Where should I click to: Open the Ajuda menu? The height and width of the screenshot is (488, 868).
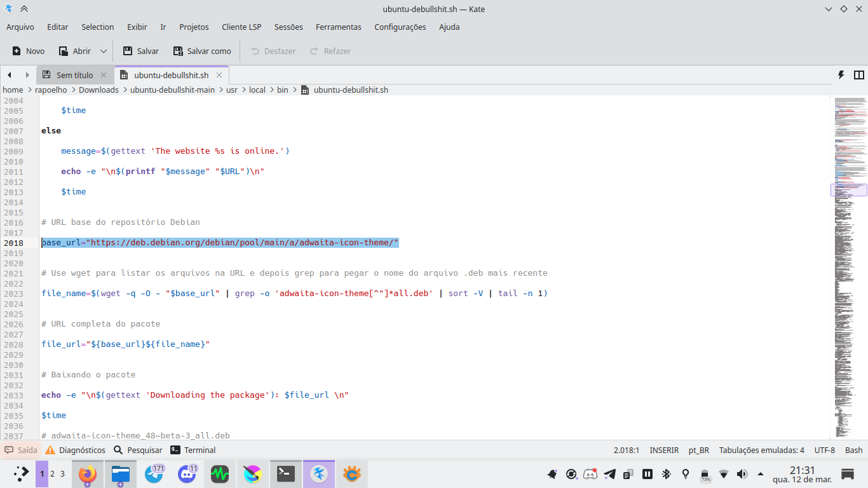point(449,27)
